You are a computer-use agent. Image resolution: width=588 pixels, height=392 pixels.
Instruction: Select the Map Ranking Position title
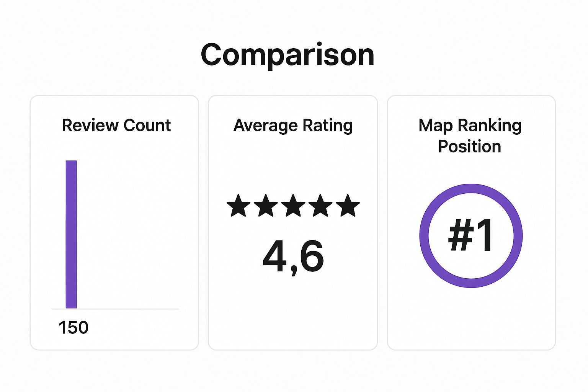coord(470,136)
